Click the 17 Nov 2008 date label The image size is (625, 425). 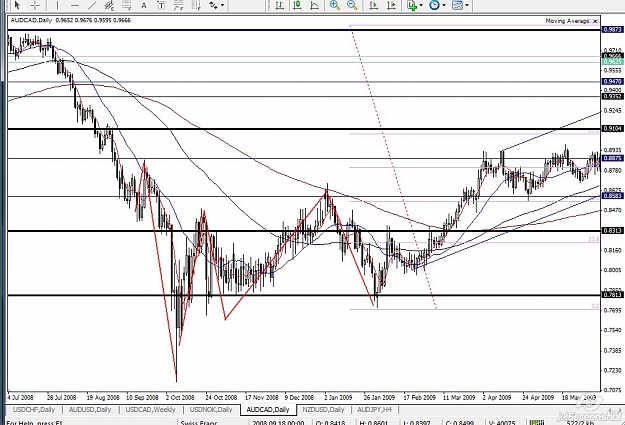coord(261,397)
